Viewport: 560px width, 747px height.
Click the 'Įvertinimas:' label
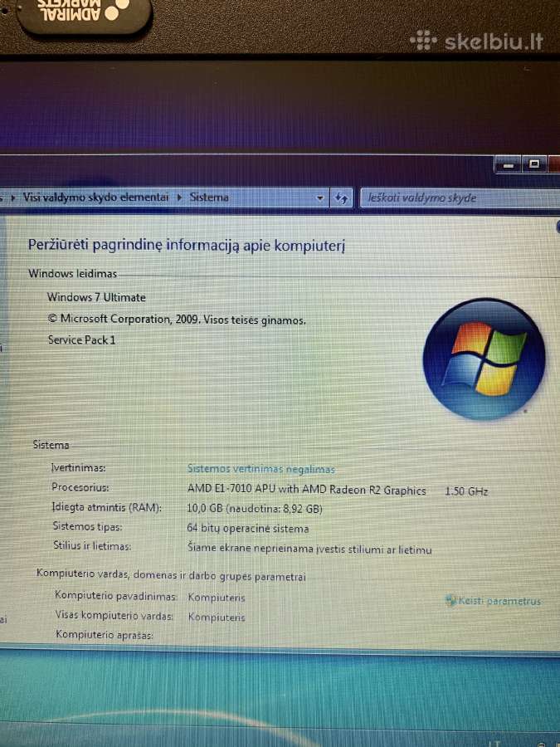click(78, 468)
